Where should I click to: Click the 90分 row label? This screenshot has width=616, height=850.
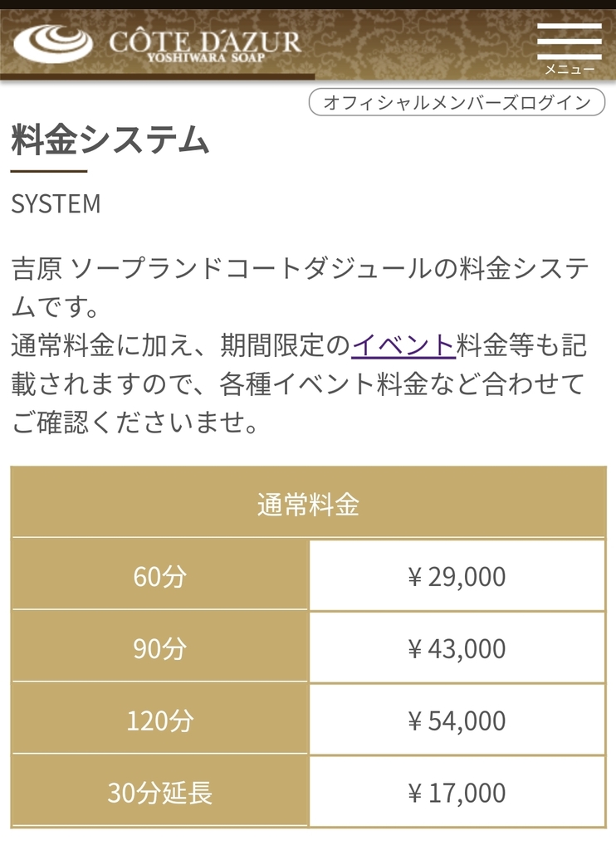pos(160,648)
